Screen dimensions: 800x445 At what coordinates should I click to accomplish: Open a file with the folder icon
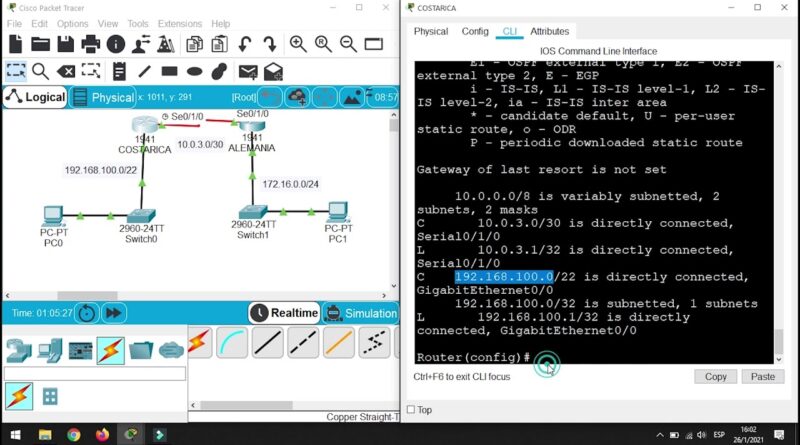coord(40,44)
